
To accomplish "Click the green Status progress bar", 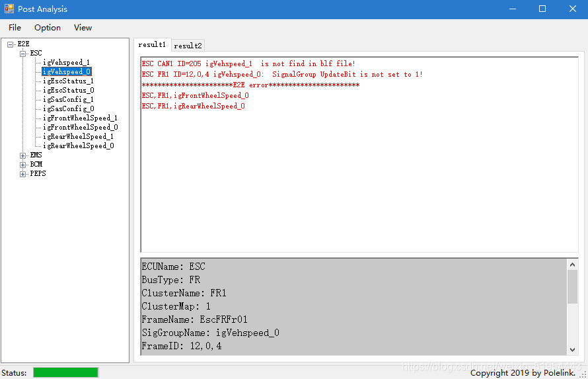I will pos(65,372).
